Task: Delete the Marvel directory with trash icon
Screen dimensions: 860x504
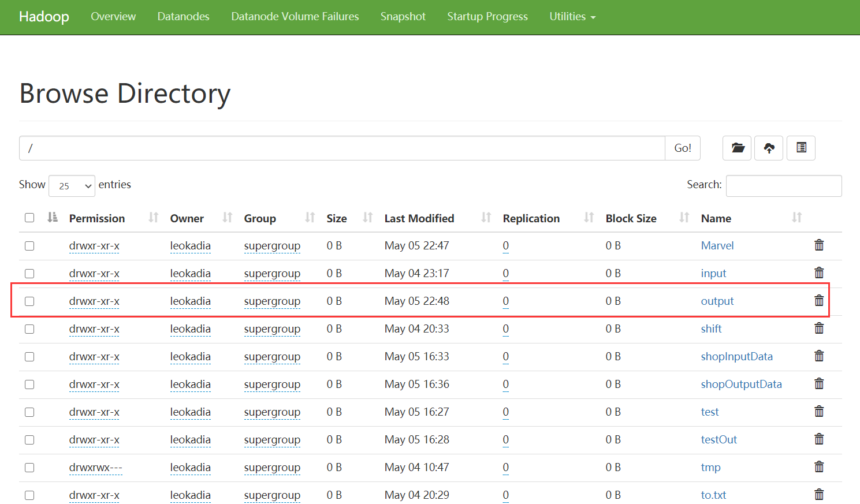Action: point(819,245)
